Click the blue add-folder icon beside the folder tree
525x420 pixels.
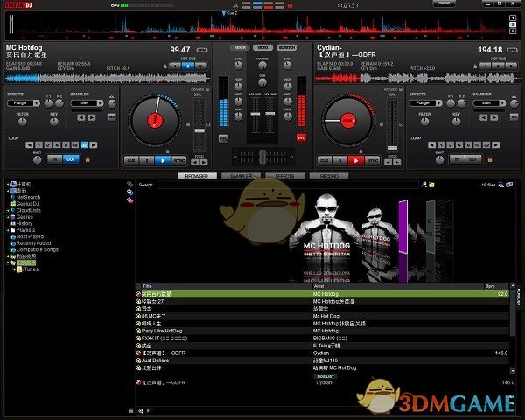[129, 192]
